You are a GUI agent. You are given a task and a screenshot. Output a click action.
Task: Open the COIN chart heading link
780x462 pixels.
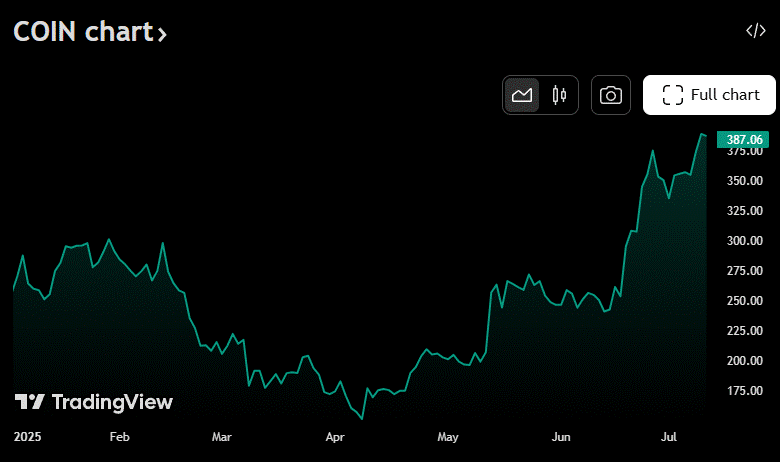click(x=90, y=32)
